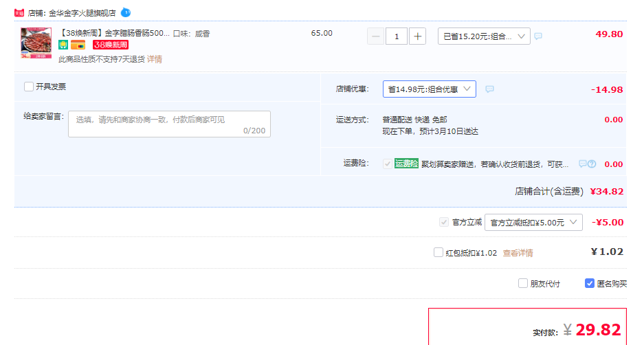The width and height of the screenshot is (644, 345).
Task: Open the 详情 link about 7-day returns
Action: (155, 59)
